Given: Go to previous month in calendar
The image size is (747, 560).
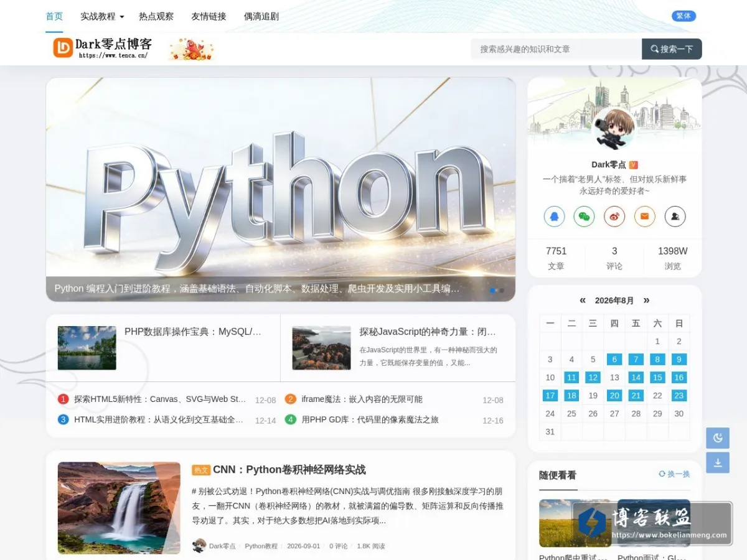Looking at the screenshot, I should coord(583,300).
